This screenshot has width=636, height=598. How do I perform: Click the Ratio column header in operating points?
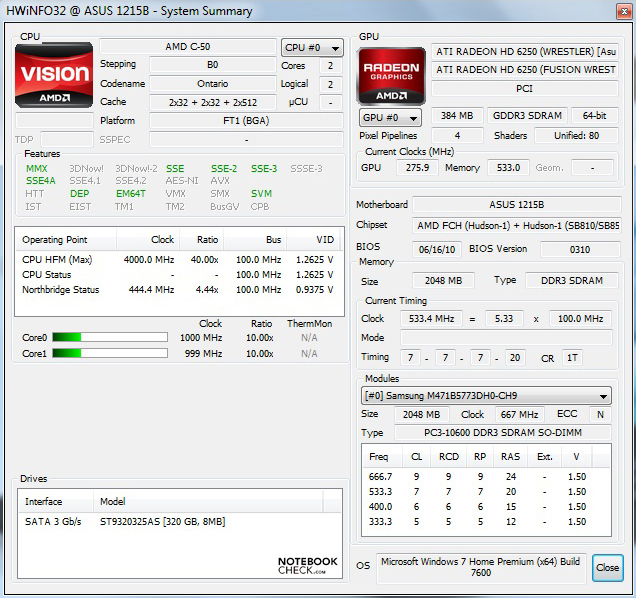(202, 239)
